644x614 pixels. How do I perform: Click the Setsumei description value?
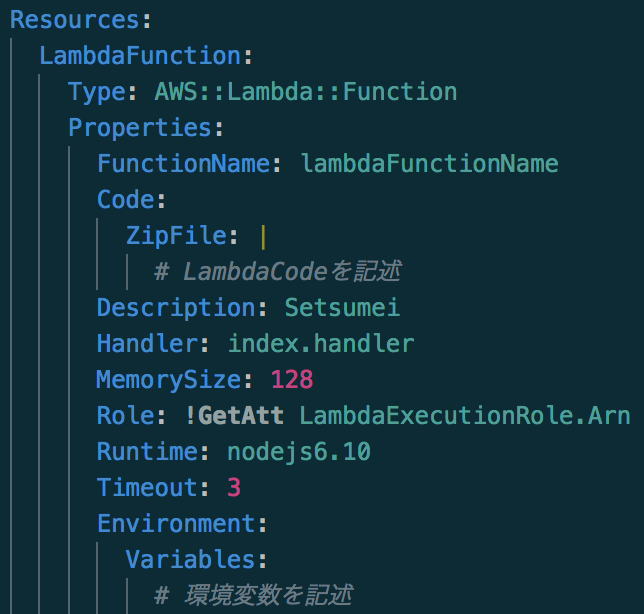[342, 307]
